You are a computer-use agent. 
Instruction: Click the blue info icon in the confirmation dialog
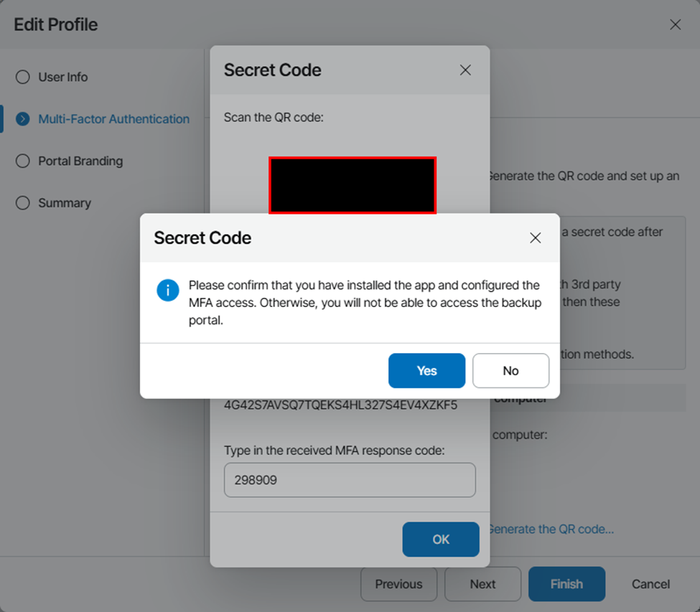click(x=168, y=290)
